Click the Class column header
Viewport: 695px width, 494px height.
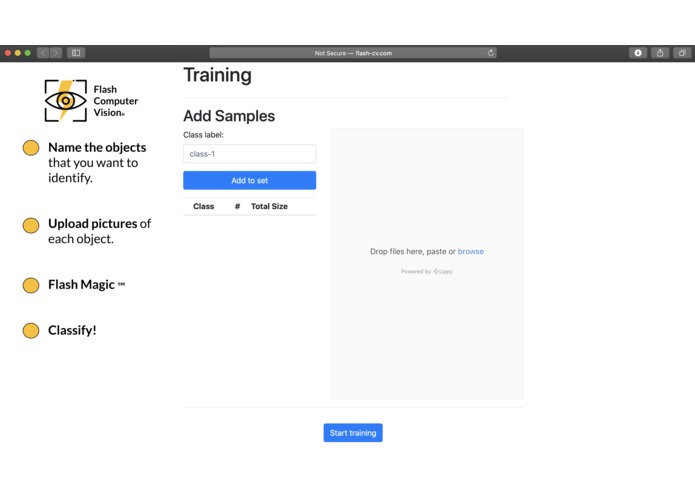203,206
